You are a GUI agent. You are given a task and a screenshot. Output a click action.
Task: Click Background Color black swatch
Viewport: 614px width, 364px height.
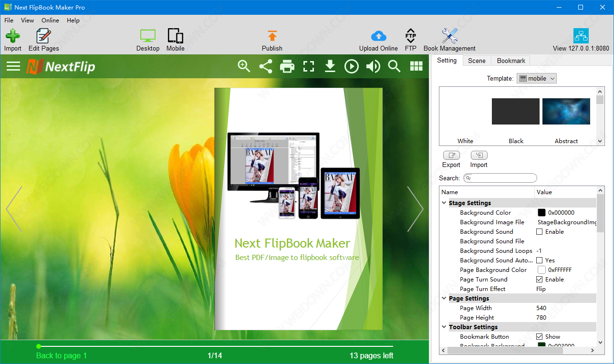[x=541, y=213]
